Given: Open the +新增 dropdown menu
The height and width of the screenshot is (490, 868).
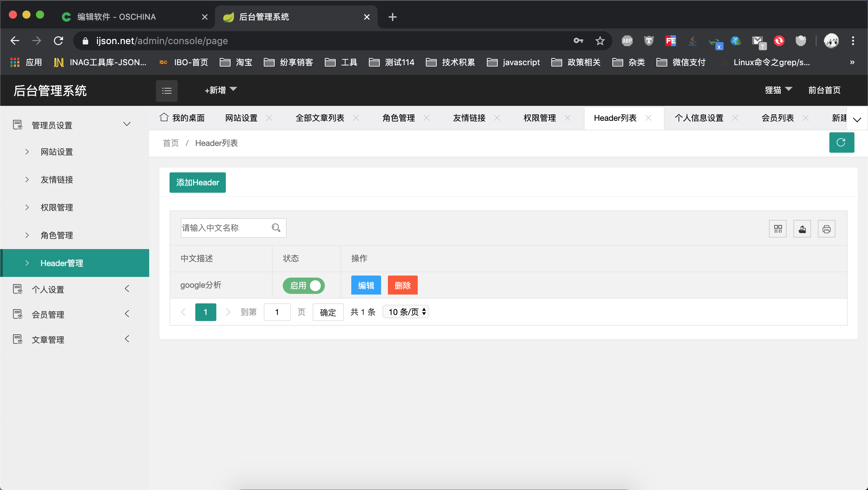Looking at the screenshot, I should click(220, 90).
